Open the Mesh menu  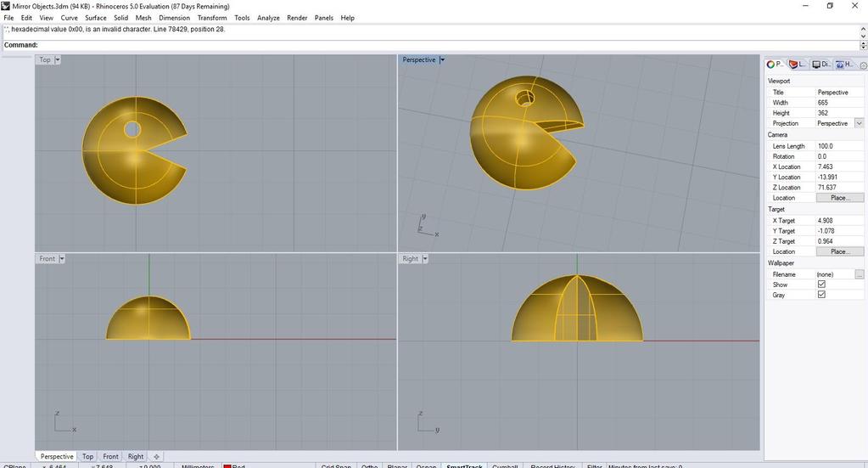click(x=143, y=18)
